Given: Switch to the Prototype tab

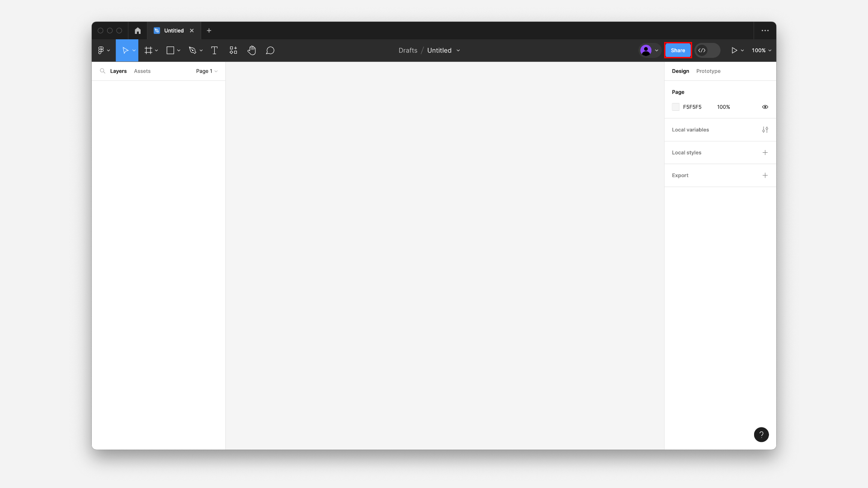Looking at the screenshot, I should (x=708, y=71).
